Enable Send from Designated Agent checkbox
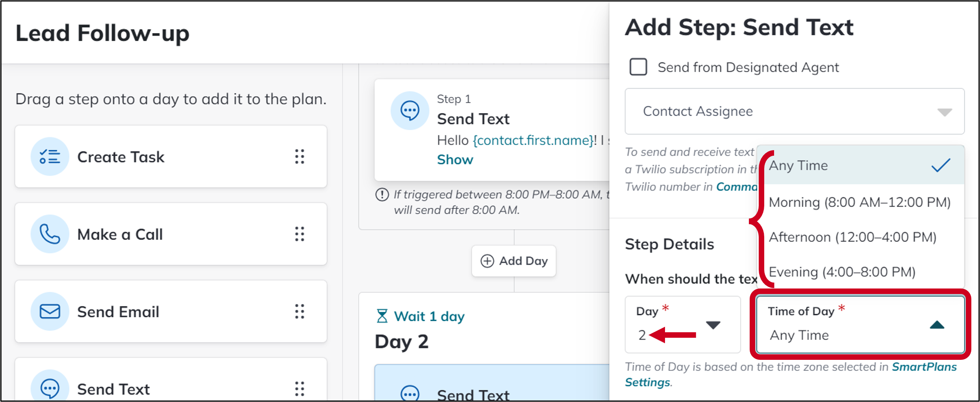The image size is (980, 402). [638, 67]
